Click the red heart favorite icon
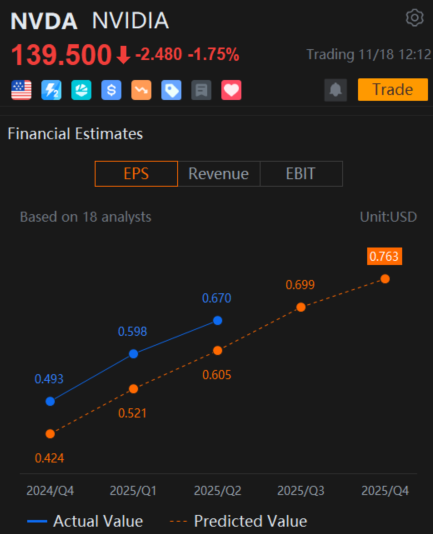433x534 pixels. point(231,90)
